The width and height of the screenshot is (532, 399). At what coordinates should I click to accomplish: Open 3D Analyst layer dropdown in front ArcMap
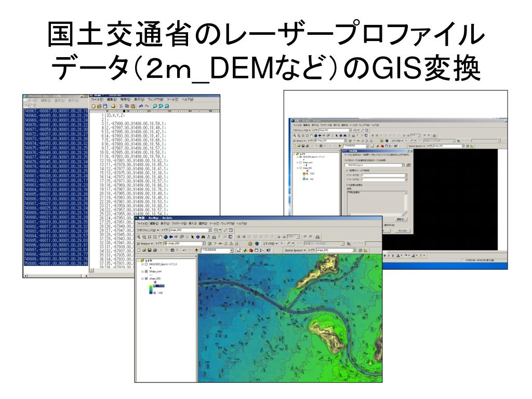pos(204,243)
